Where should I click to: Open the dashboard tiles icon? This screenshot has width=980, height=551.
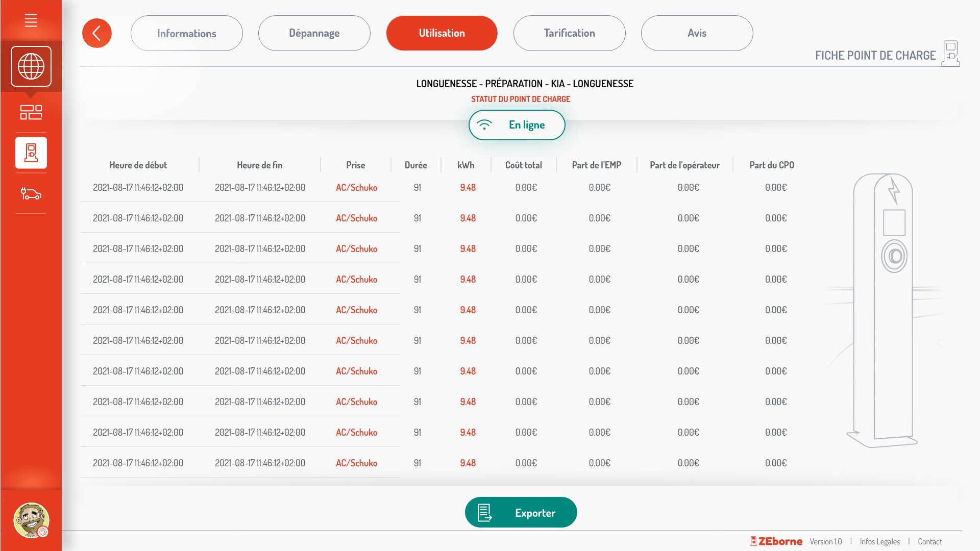tap(31, 112)
